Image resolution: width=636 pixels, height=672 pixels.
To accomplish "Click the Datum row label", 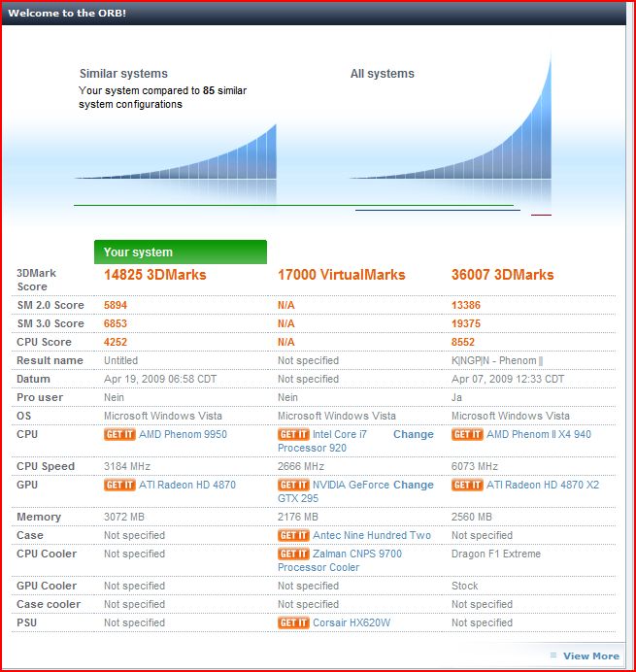I will 33,379.
